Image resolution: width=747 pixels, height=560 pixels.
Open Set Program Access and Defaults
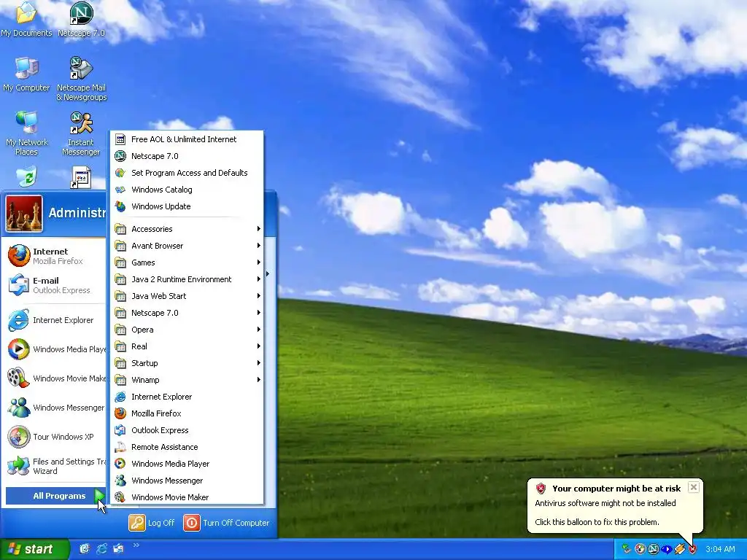(187, 173)
